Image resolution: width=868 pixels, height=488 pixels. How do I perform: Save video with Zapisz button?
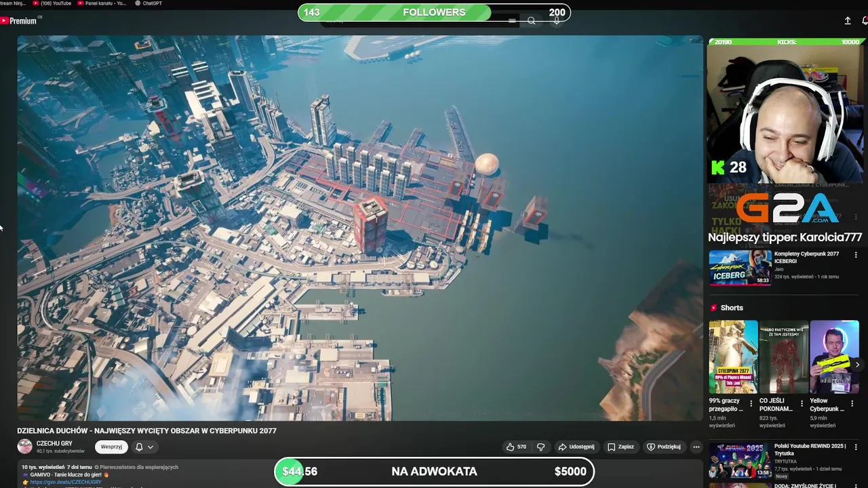(x=621, y=447)
